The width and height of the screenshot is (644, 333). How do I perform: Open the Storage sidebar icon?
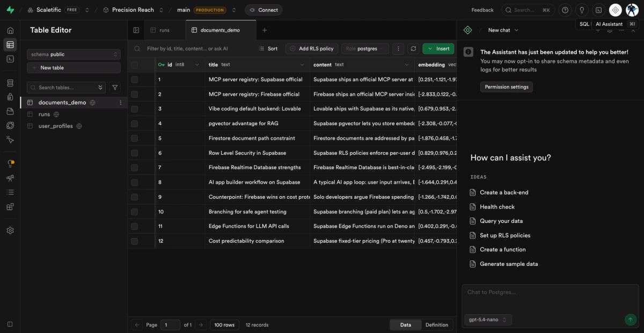[x=10, y=111]
